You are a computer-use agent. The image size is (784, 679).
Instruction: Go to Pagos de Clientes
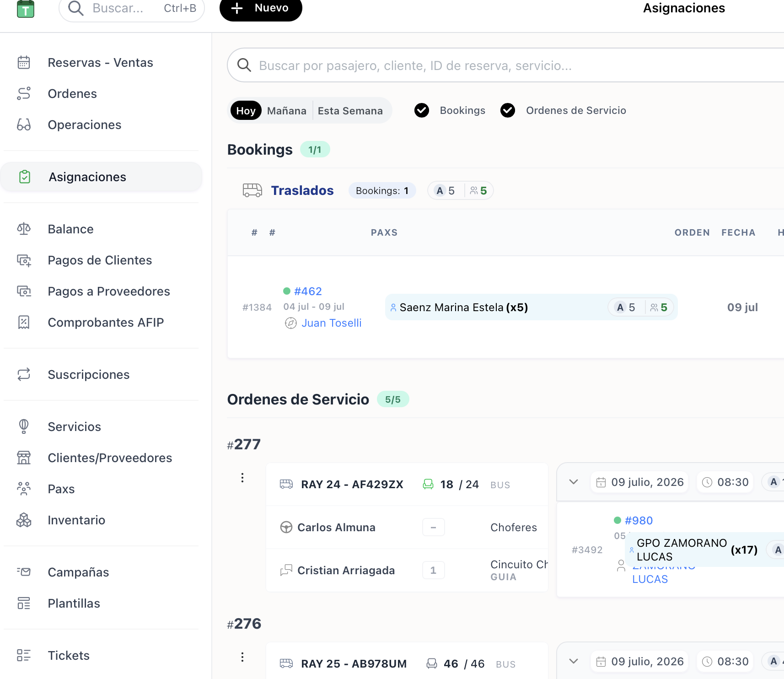pos(101,260)
